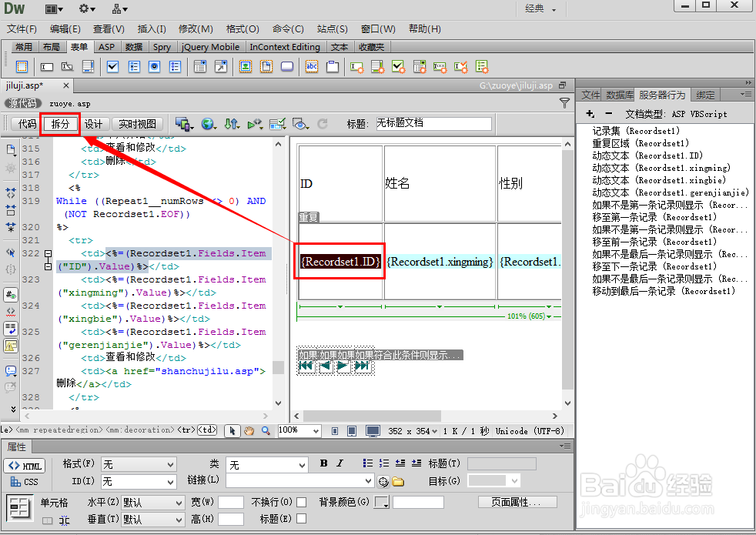Switch to 代码 view

click(x=27, y=124)
